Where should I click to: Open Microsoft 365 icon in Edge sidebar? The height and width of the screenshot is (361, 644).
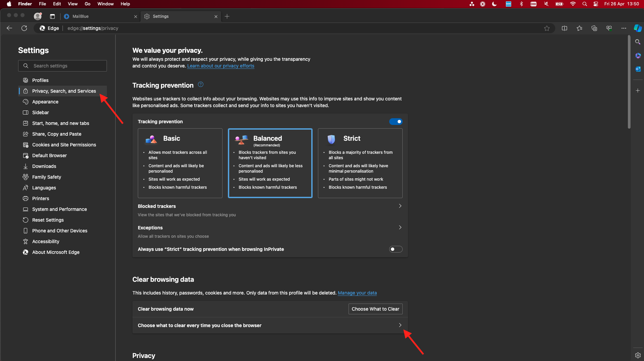pyautogui.click(x=638, y=55)
